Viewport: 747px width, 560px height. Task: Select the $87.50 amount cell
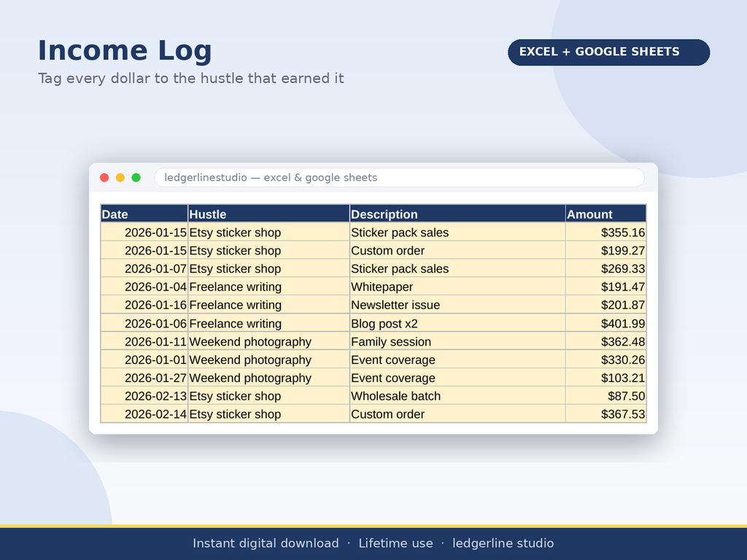606,396
